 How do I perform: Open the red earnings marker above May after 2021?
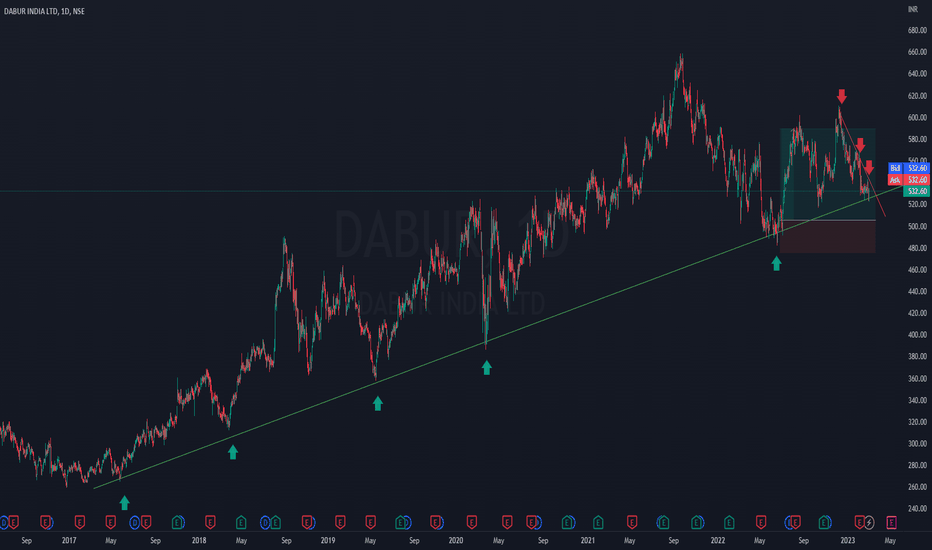tap(632, 522)
